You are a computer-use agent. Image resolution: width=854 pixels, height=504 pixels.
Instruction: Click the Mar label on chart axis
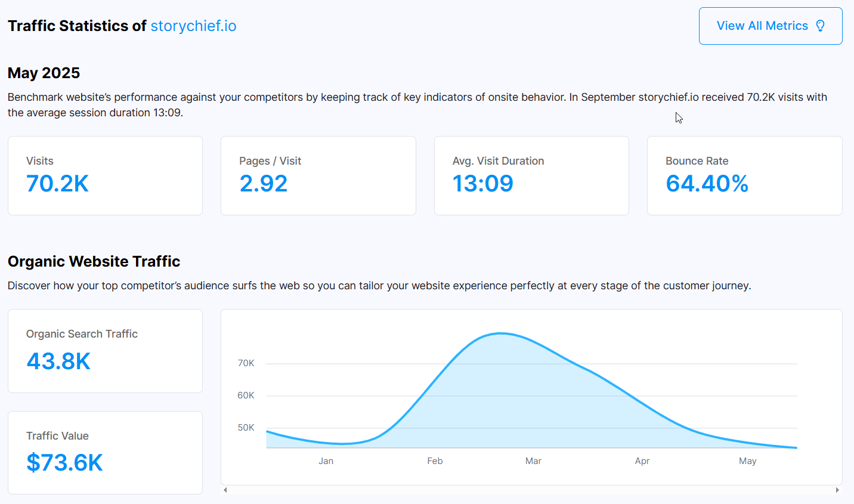click(533, 461)
